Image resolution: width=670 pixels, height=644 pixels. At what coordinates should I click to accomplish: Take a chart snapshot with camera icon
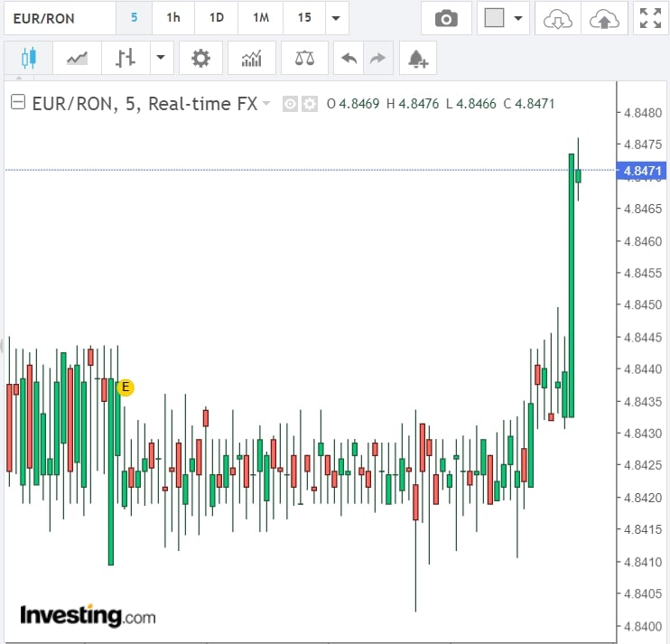(x=445, y=18)
